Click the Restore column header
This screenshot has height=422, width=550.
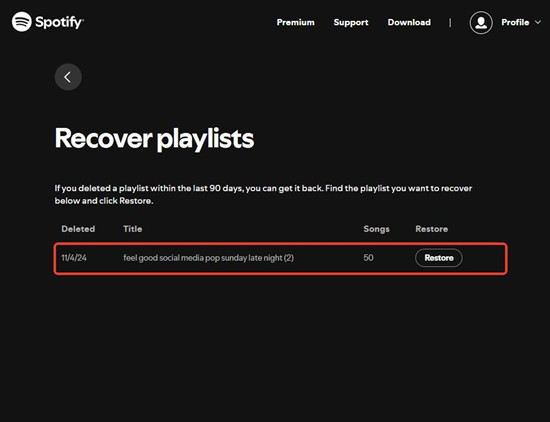431,229
